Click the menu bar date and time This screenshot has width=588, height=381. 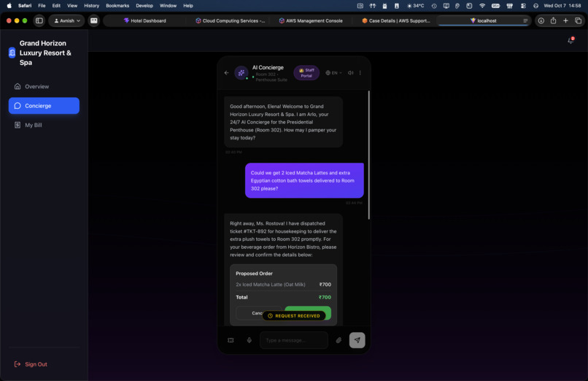pyautogui.click(x=562, y=6)
